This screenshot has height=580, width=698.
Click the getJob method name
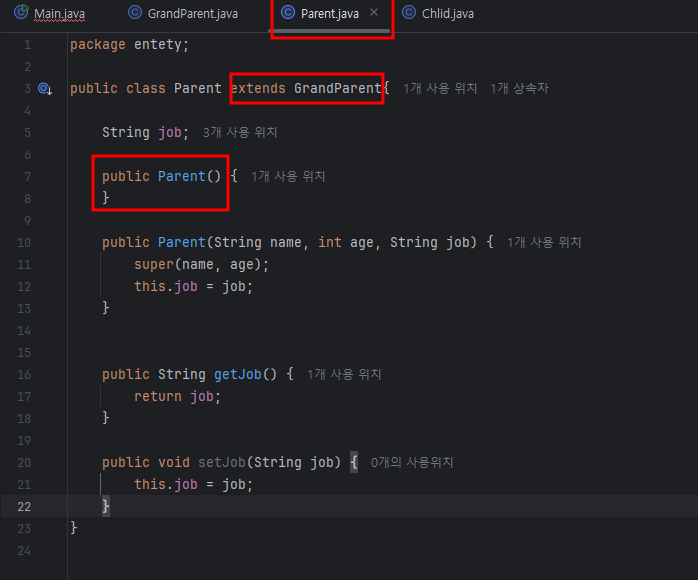tap(238, 374)
